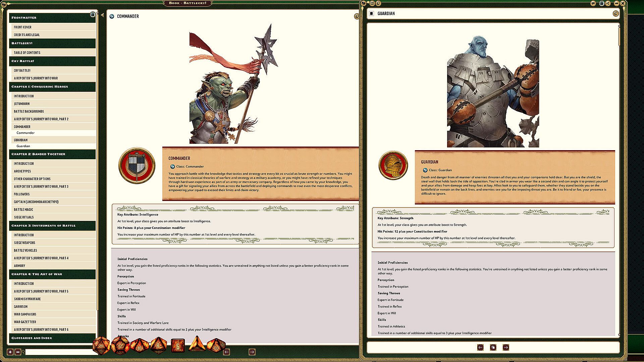Roll the d12 die
The width and height of the screenshot is (644, 362).
click(120, 346)
